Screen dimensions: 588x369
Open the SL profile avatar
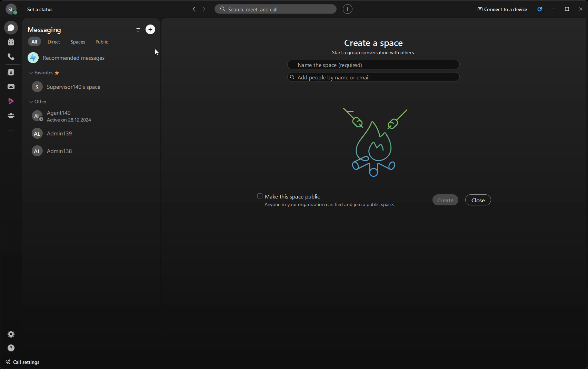coord(11,9)
